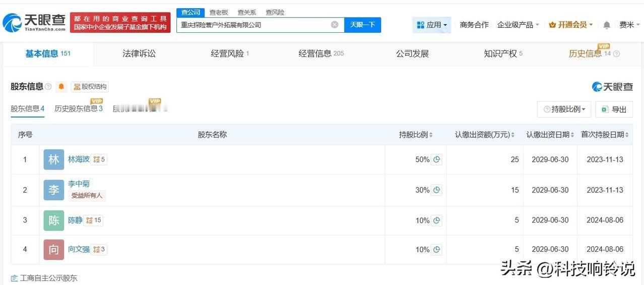The height and width of the screenshot is (285, 644).
Task: Click orange alert bell beside 股东信息
Action: (61, 87)
